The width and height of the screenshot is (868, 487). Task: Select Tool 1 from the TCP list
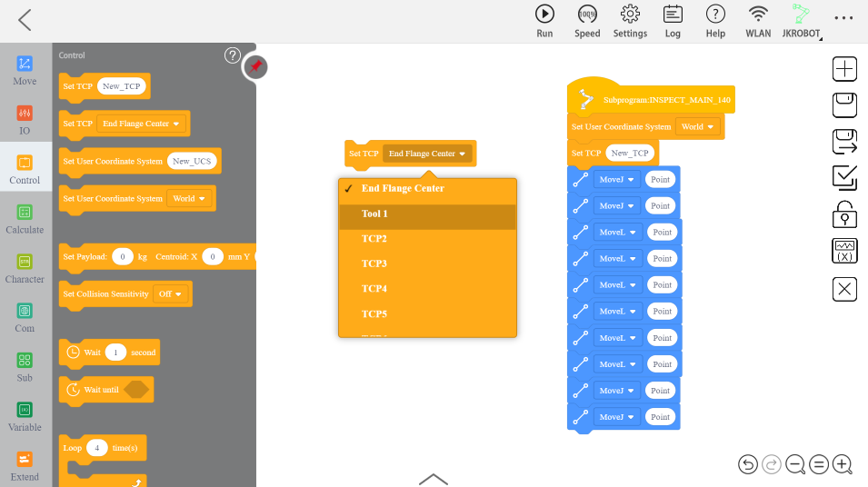pos(374,214)
